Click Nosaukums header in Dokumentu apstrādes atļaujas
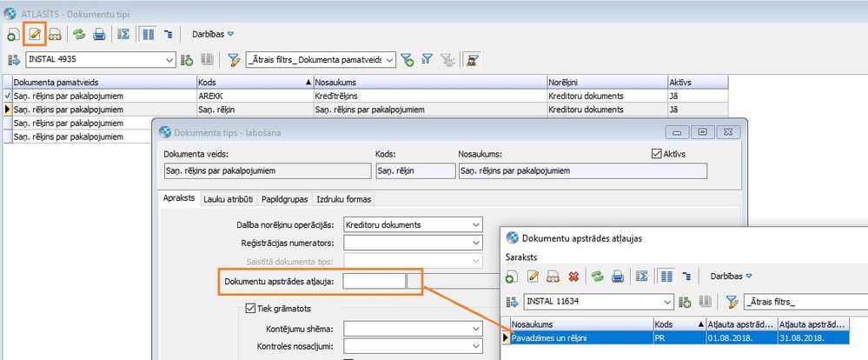The width and height of the screenshot is (868, 360). pyautogui.click(x=581, y=324)
